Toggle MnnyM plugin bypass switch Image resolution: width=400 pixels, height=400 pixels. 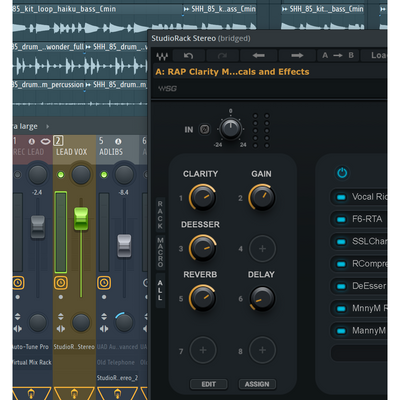(341, 309)
